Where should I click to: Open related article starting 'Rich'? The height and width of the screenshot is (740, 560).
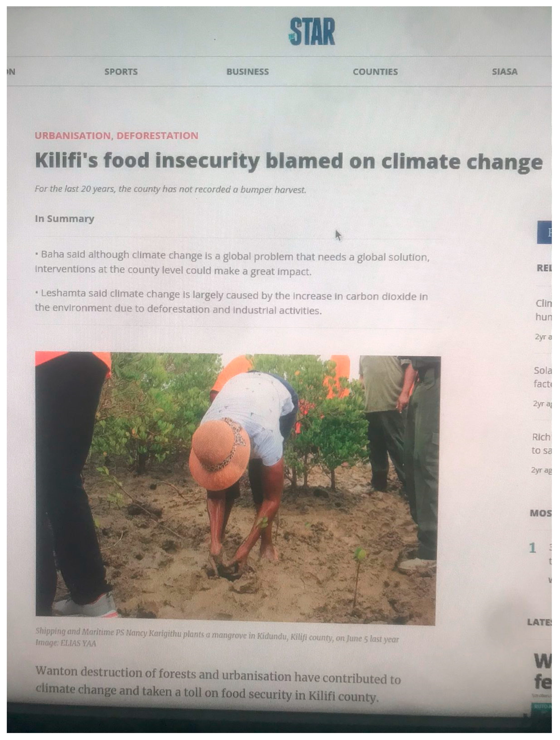[542, 444]
